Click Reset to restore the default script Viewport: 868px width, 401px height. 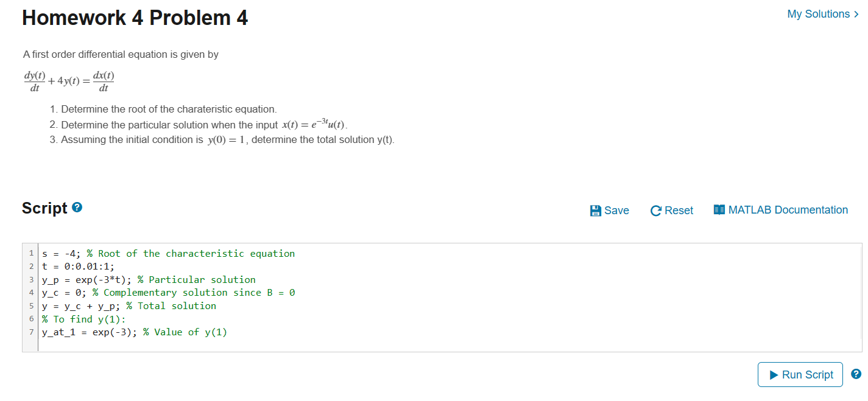coord(678,210)
